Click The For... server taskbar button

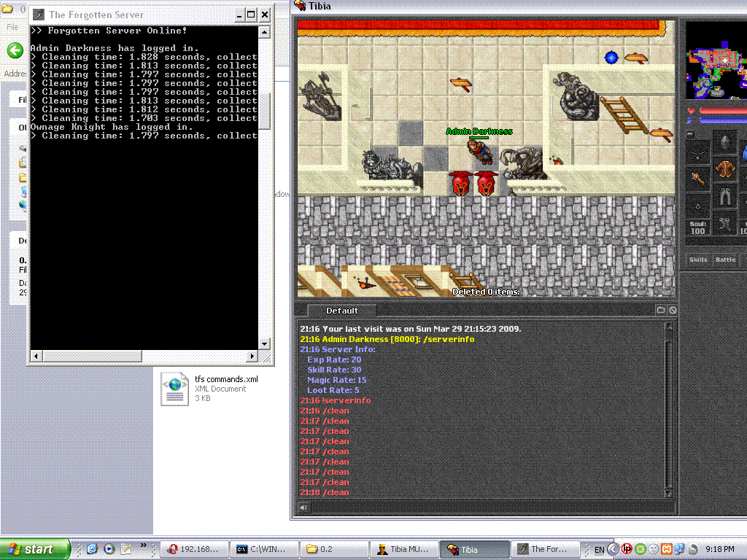[544, 549]
